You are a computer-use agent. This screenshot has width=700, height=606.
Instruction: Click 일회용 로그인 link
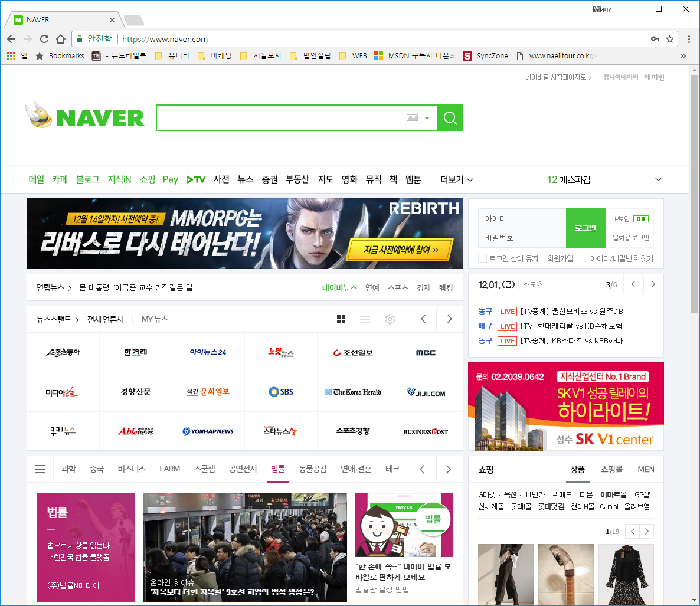click(631, 238)
